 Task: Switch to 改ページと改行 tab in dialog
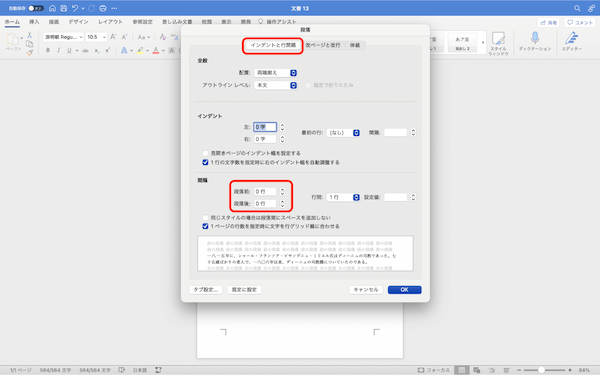(323, 45)
